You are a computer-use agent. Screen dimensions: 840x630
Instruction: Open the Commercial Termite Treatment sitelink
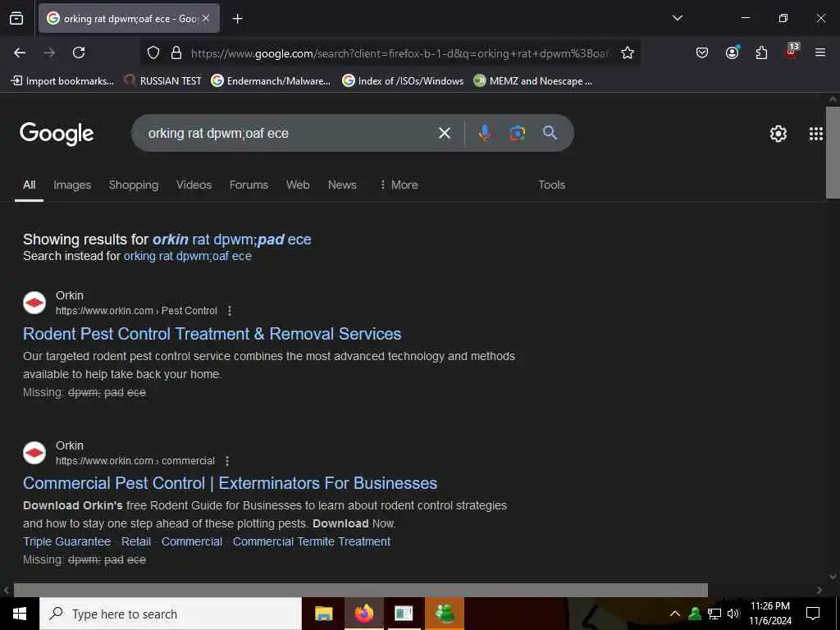tap(311, 541)
